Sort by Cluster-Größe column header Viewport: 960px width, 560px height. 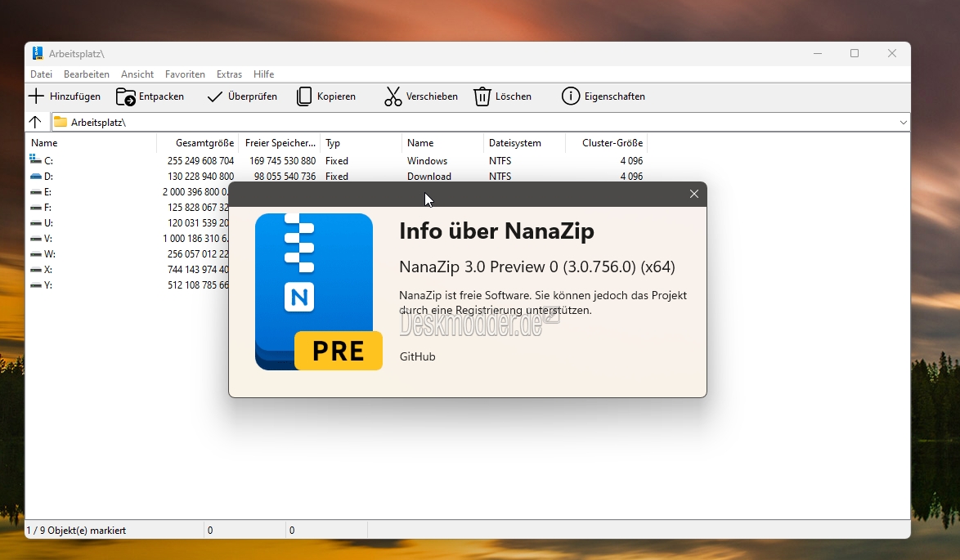606,142
